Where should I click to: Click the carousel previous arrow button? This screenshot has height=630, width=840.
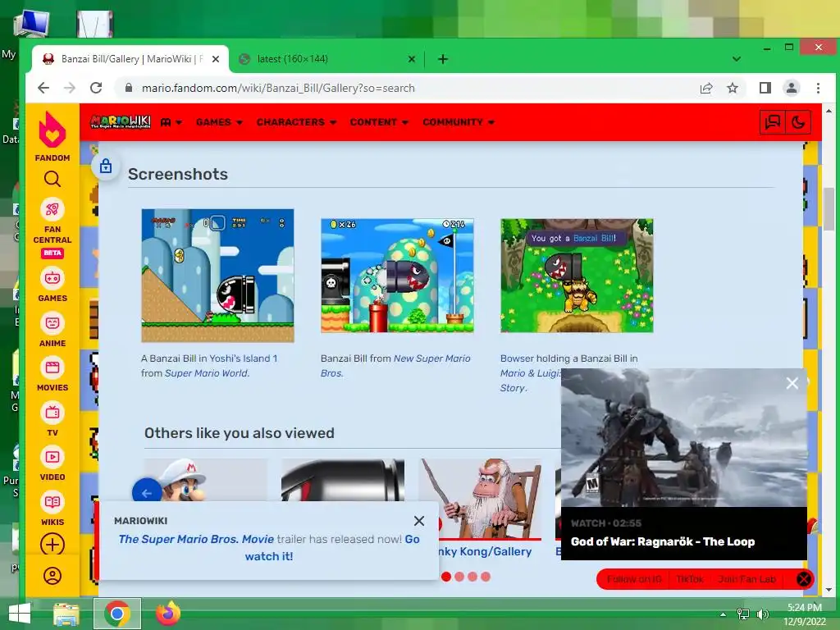146,492
